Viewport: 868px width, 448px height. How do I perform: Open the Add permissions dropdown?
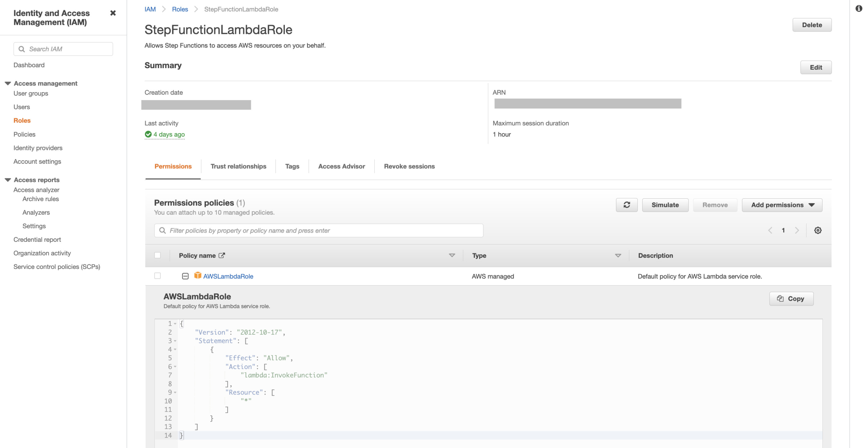(x=782, y=205)
